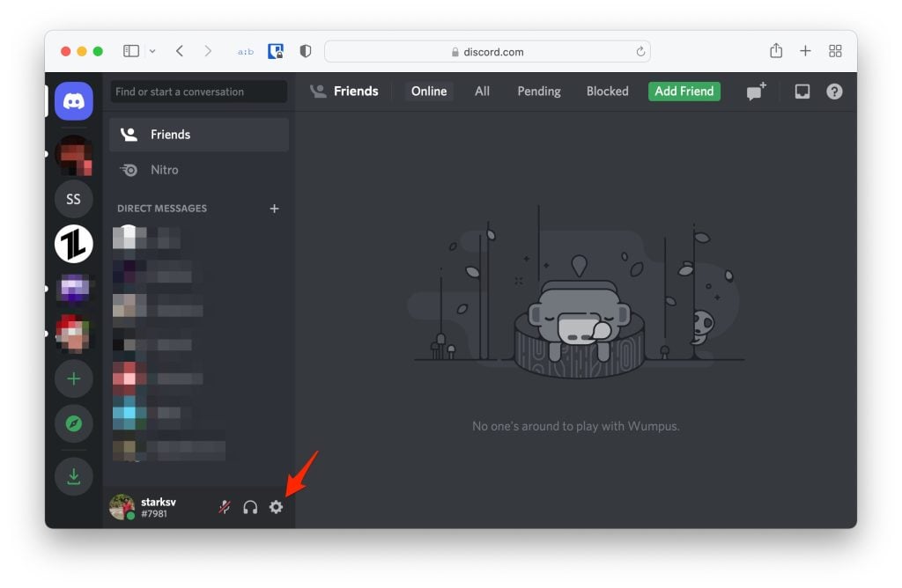Click the Safari address bar discord.com
Image resolution: width=902 pixels, height=588 pixels.
487,52
